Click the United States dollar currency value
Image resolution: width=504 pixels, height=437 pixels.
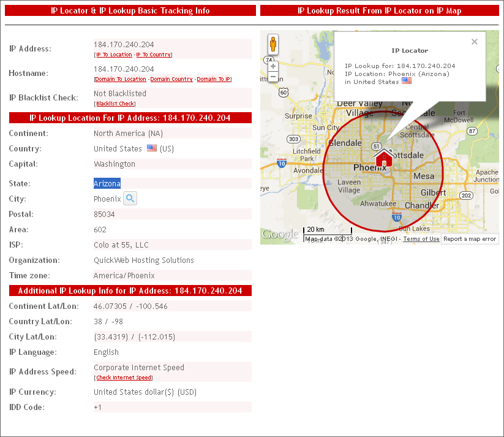tap(145, 392)
